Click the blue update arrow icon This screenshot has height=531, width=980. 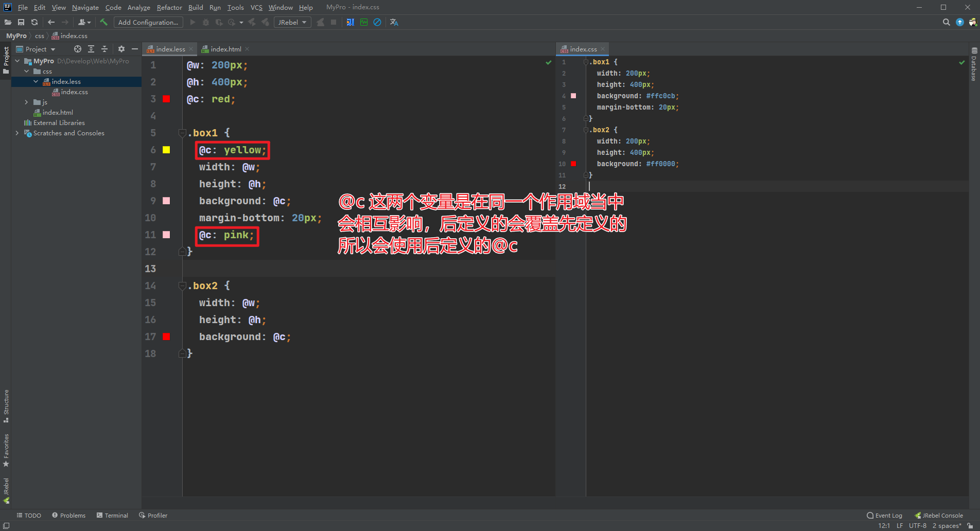(960, 22)
